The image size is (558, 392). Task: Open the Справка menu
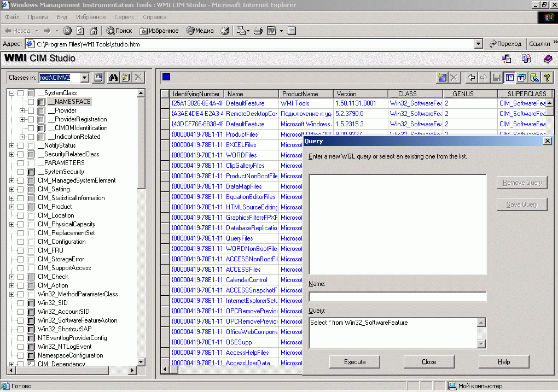pyautogui.click(x=154, y=17)
